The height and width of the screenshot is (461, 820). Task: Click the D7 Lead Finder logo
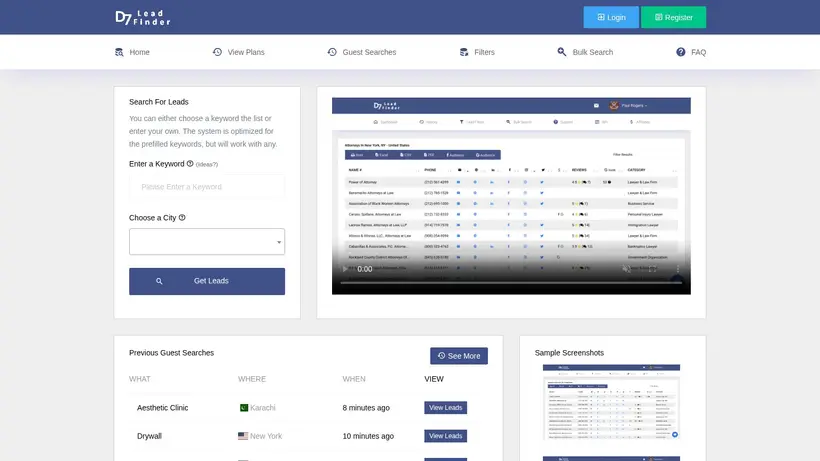143,17
